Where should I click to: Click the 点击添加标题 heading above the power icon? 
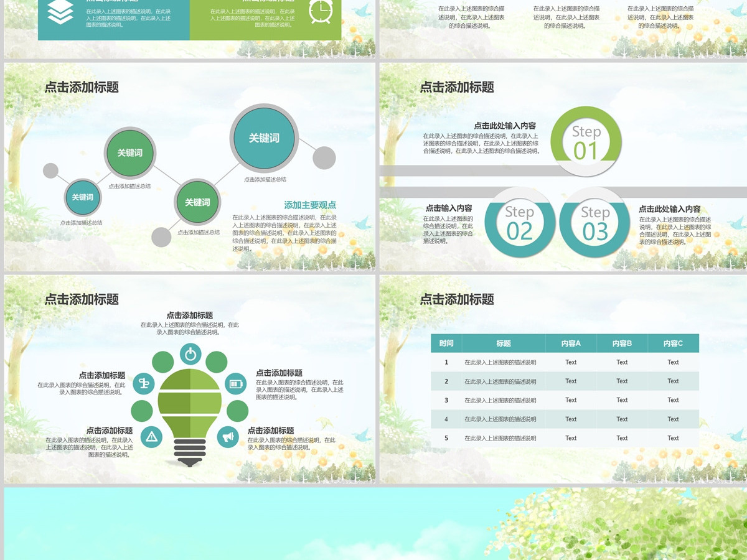pos(190,315)
